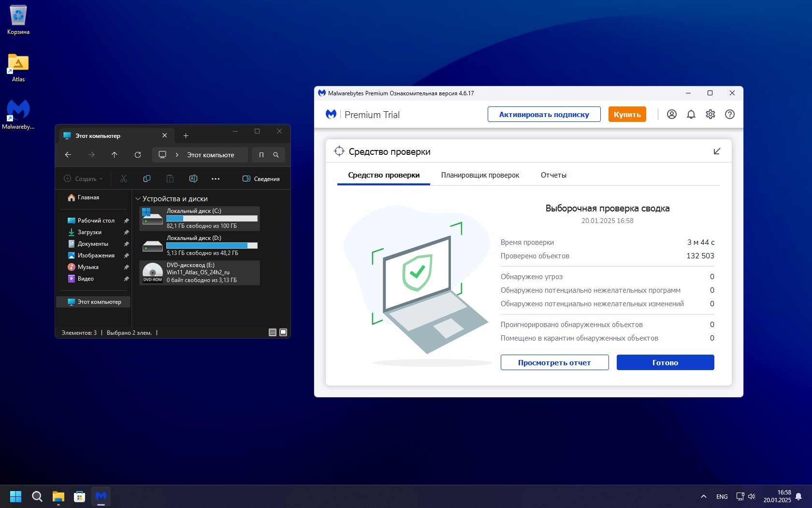
Task: Click refresh icon in File Explorer
Action: click(x=138, y=155)
